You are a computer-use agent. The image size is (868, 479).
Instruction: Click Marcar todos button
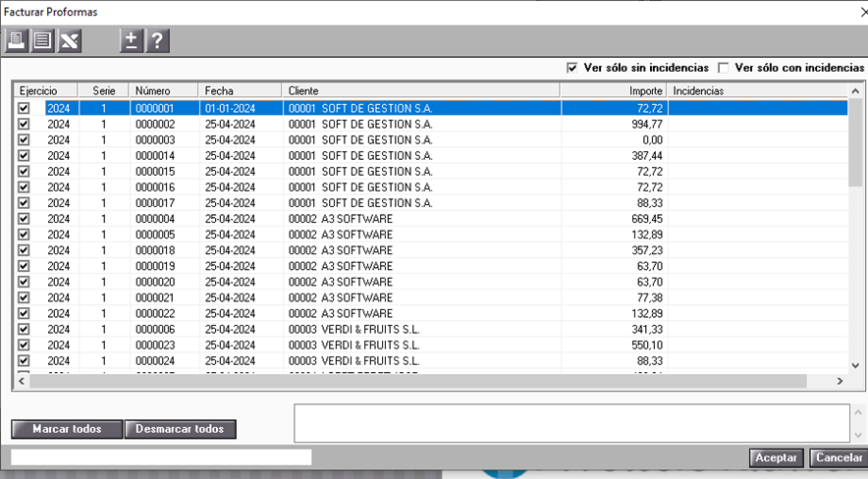point(67,429)
